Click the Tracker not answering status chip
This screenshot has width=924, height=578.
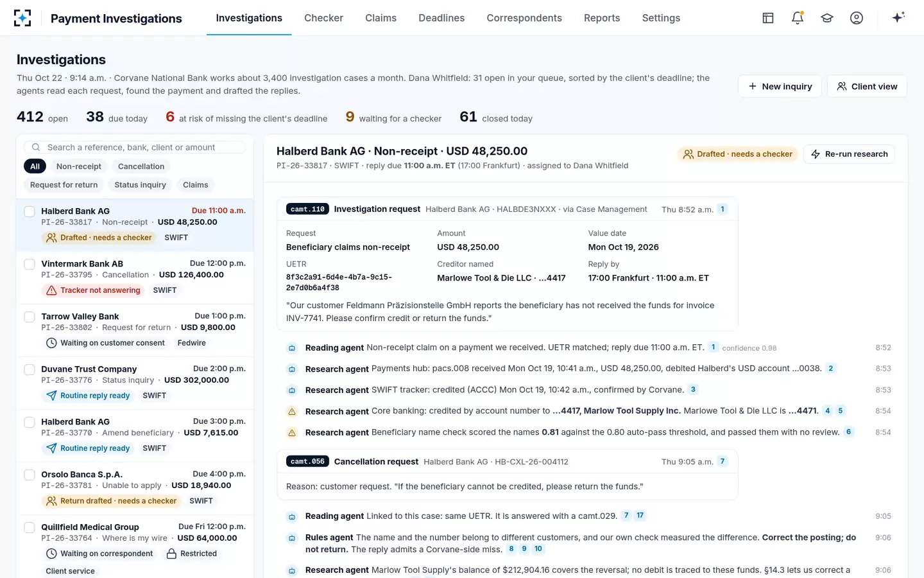[x=93, y=290]
